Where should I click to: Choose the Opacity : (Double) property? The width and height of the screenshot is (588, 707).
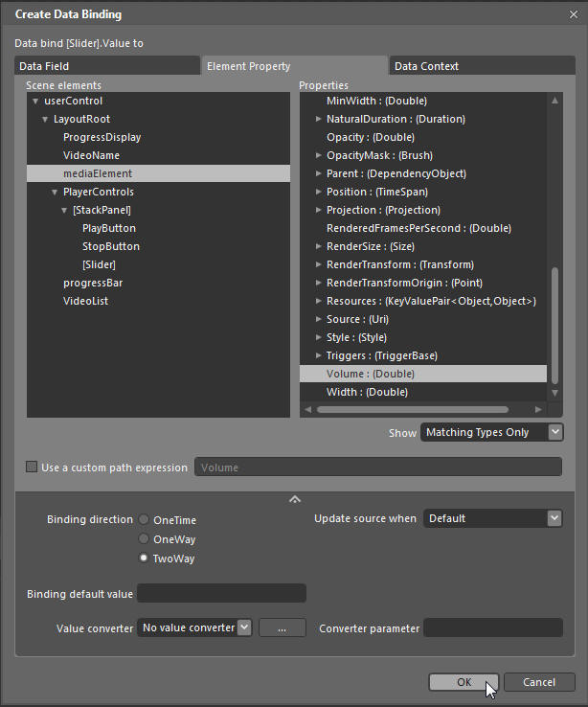click(x=371, y=137)
